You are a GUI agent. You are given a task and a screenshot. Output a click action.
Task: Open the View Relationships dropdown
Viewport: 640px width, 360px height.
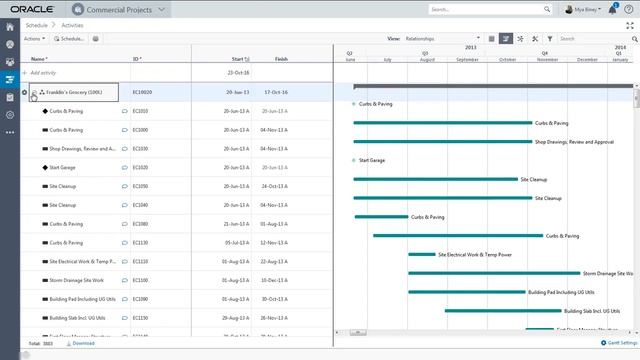(442, 39)
